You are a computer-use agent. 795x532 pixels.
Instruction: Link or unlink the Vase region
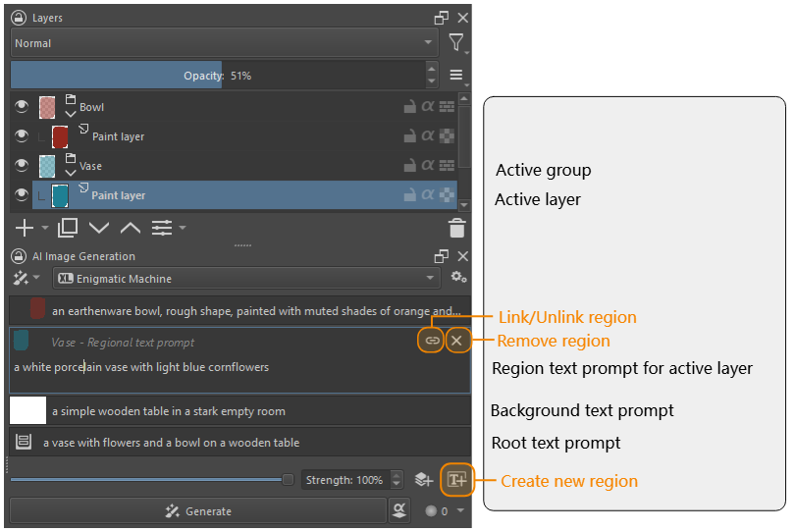pos(431,341)
